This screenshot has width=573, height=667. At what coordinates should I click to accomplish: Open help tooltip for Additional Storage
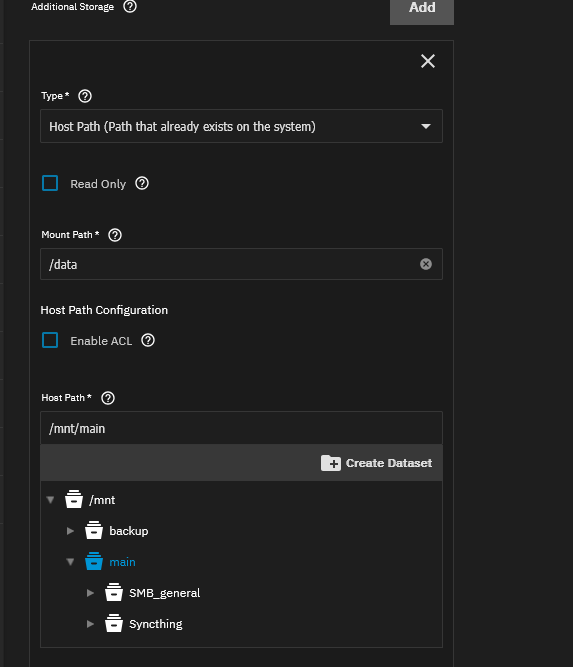coord(130,6)
